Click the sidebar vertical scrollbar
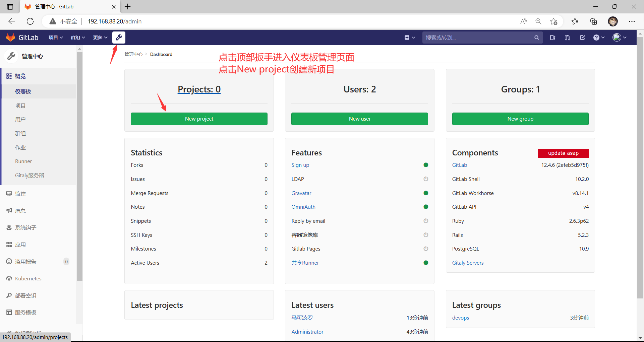The image size is (644, 342). [x=79, y=167]
